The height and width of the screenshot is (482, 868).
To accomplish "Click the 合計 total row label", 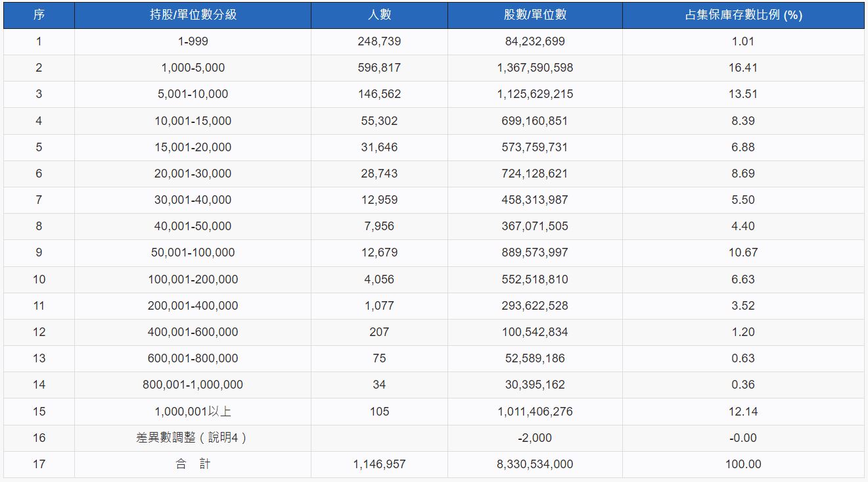I will 193,464.
